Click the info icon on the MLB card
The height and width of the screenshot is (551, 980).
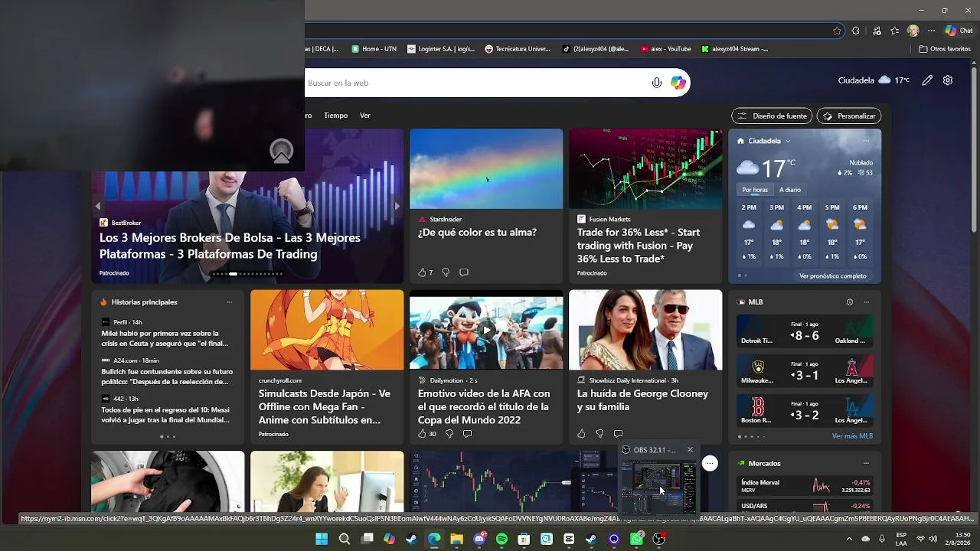coord(849,302)
